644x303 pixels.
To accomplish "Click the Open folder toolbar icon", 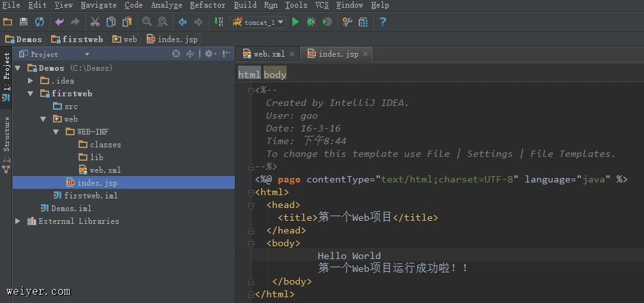I will [x=8, y=22].
